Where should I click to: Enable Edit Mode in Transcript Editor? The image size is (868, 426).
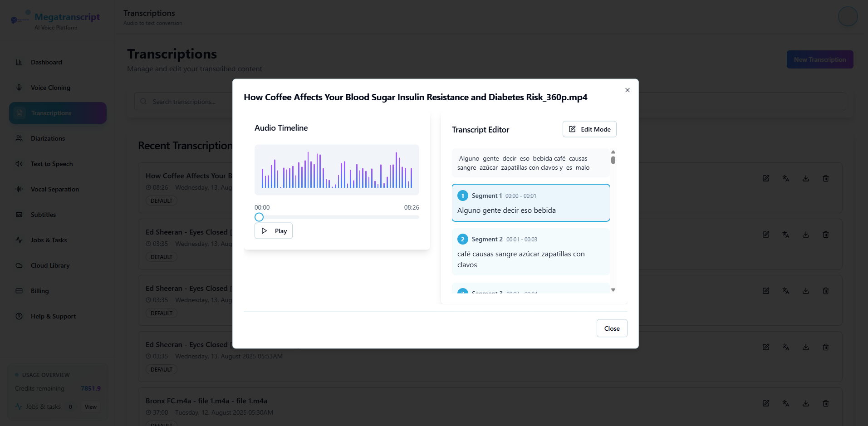[589, 129]
